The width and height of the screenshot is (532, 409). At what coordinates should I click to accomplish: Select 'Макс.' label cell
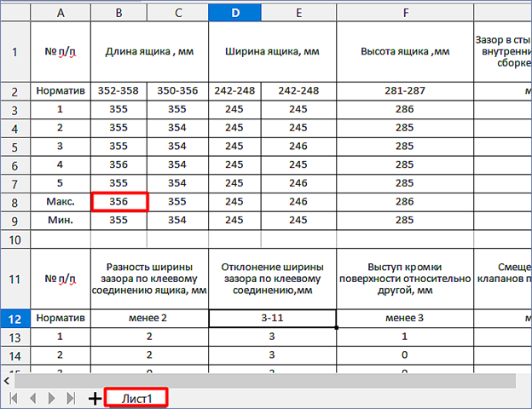coord(61,202)
